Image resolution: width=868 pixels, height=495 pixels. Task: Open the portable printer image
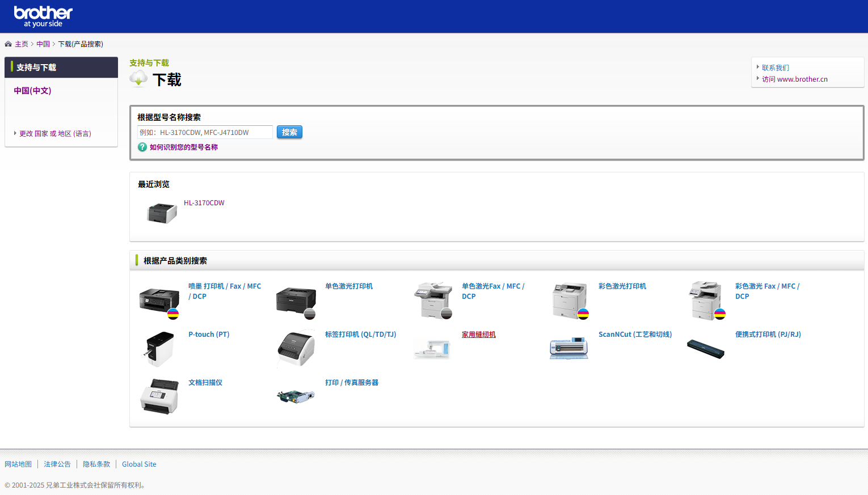point(705,348)
